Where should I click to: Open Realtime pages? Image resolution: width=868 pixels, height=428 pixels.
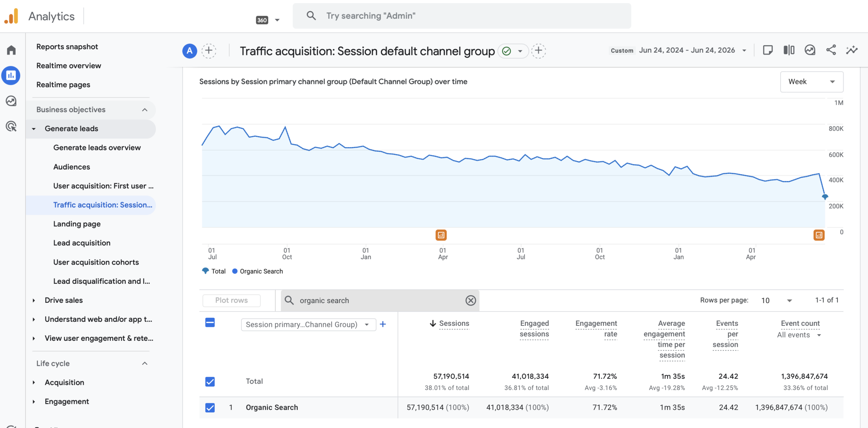click(63, 85)
